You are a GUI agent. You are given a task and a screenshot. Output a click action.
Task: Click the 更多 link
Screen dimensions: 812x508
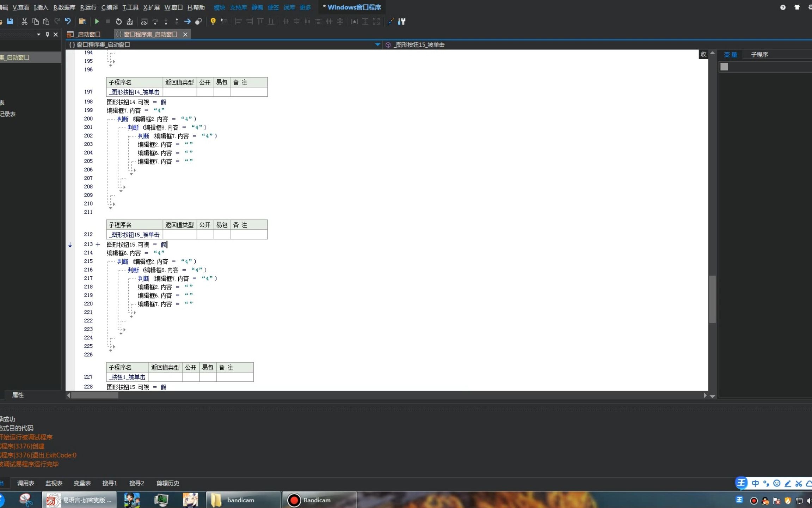tap(305, 7)
